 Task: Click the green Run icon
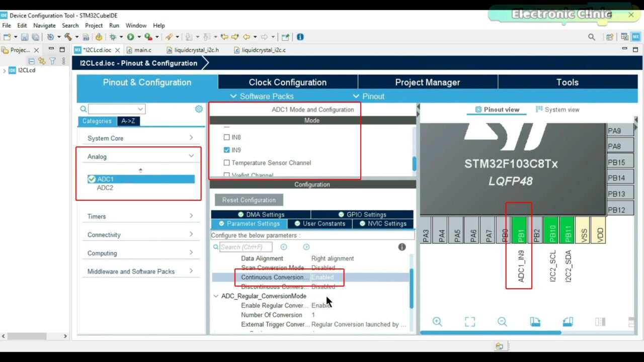(x=130, y=37)
